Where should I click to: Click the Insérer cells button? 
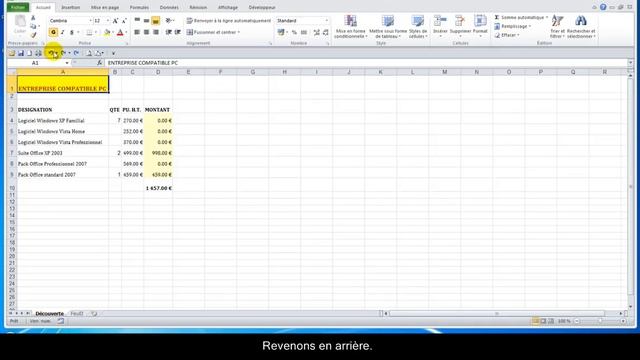pos(440,27)
